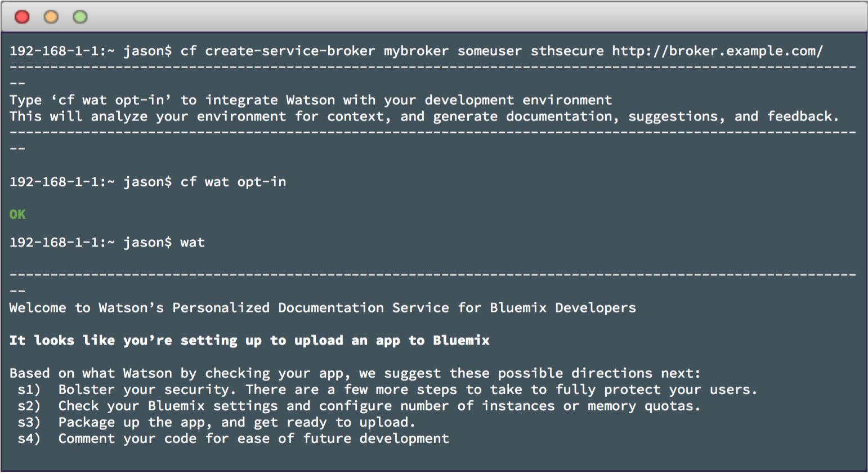Click the line starting with "Type 'cf wat opt-in'"

pos(310,100)
